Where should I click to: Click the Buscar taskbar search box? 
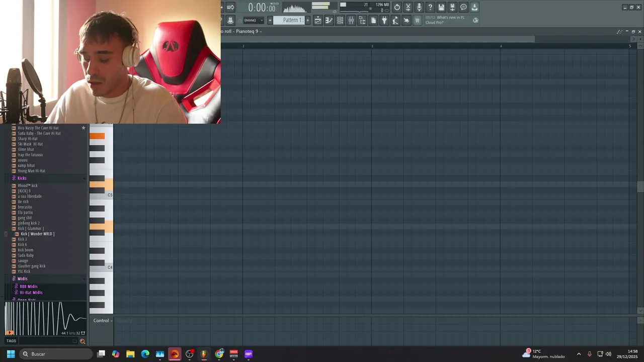(56, 354)
